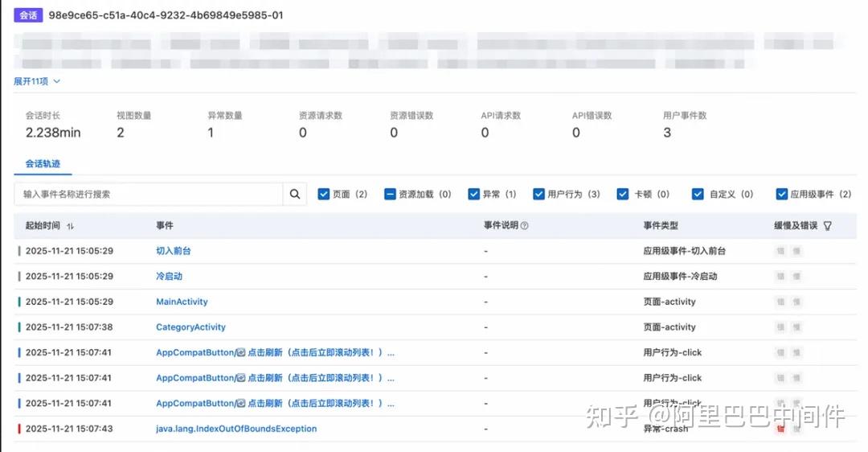Image resolution: width=868 pixels, height=452 pixels.
Task: Uncheck the 异常 (1) checkbox
Action: coord(474,194)
